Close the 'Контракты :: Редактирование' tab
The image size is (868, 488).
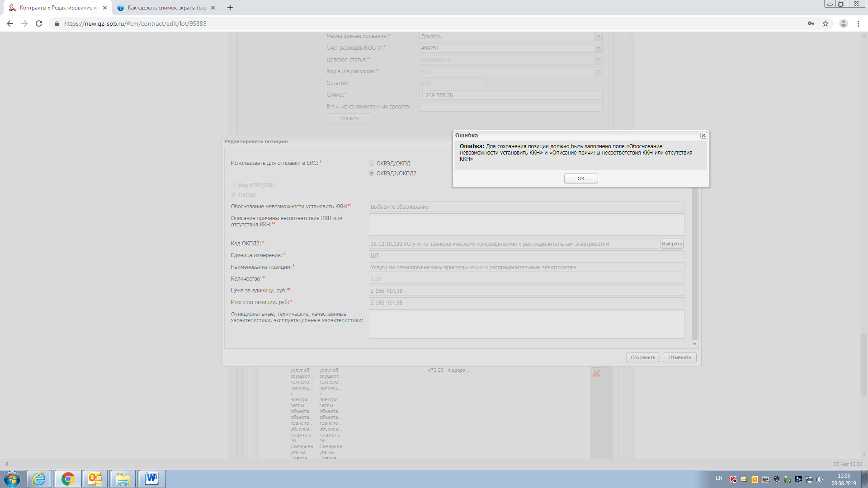(x=105, y=8)
